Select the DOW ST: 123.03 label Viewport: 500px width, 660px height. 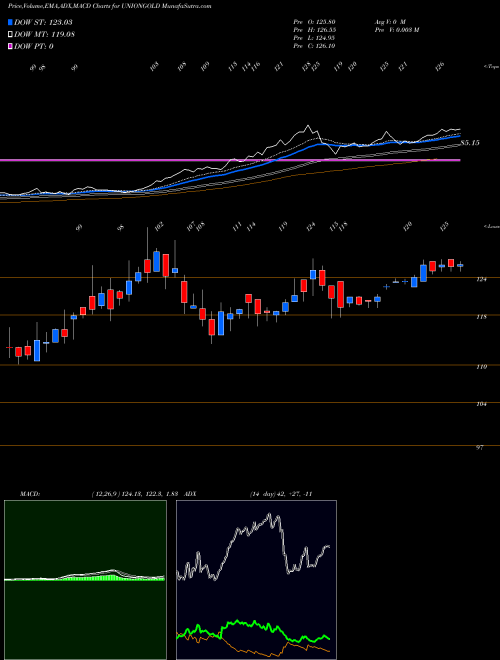pos(44,22)
